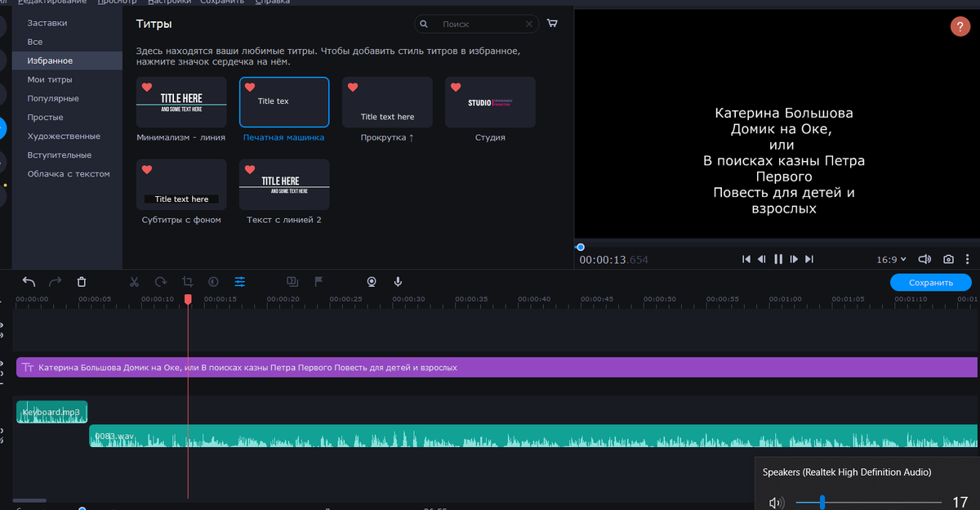Select the 'Минимализм - линия' title thumbnail
This screenshot has width=980, height=510.
[181, 102]
